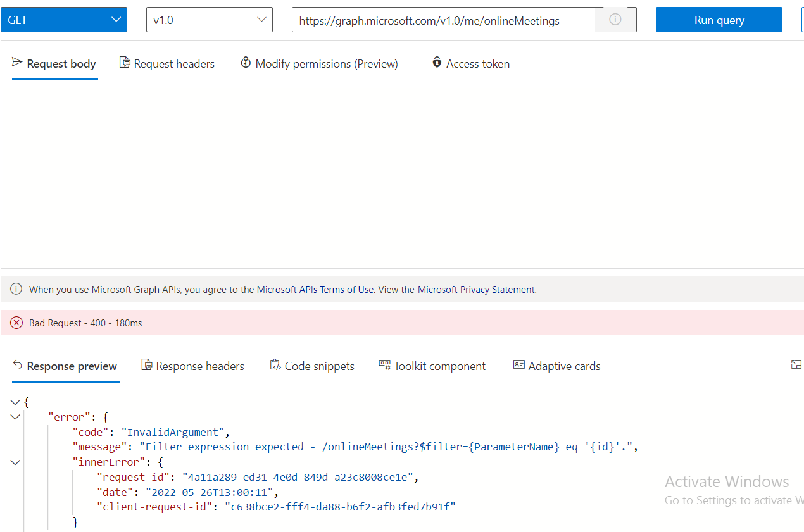
Task: Click the Access token key icon
Action: pyautogui.click(x=437, y=63)
